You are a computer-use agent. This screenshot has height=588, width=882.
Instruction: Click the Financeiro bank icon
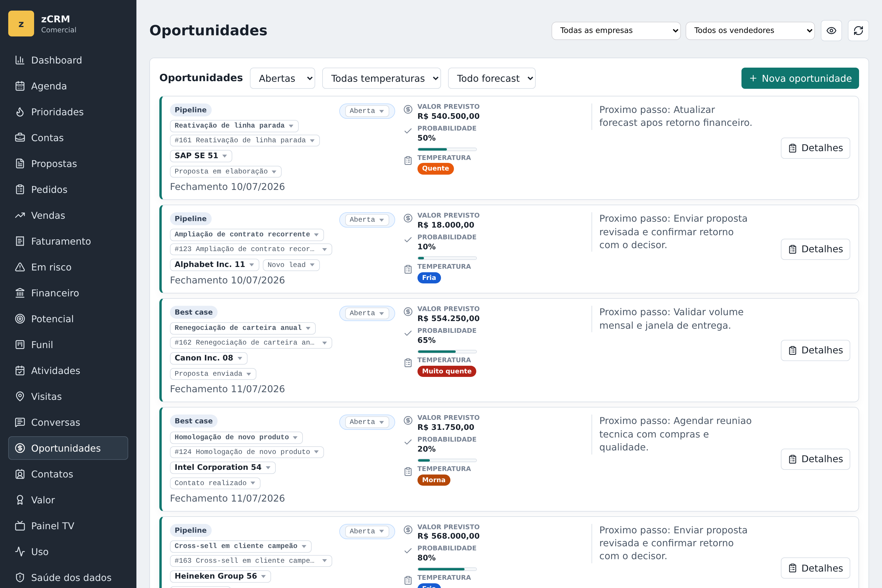20,293
